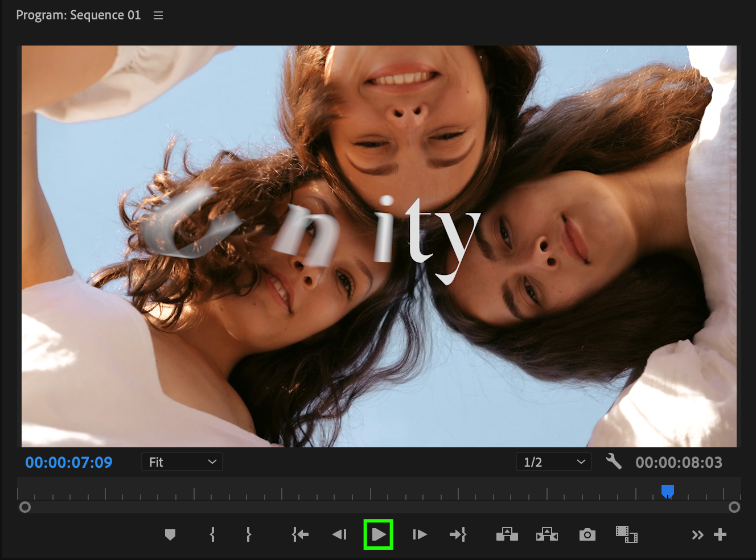The image size is (756, 560).
Task: Set the Mark In point
Action: click(212, 534)
